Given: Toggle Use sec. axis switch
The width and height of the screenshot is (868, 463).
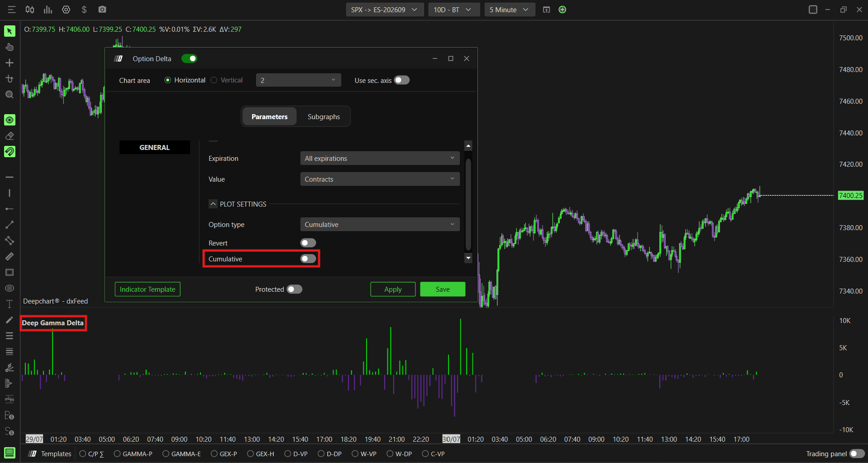Looking at the screenshot, I should (x=402, y=80).
